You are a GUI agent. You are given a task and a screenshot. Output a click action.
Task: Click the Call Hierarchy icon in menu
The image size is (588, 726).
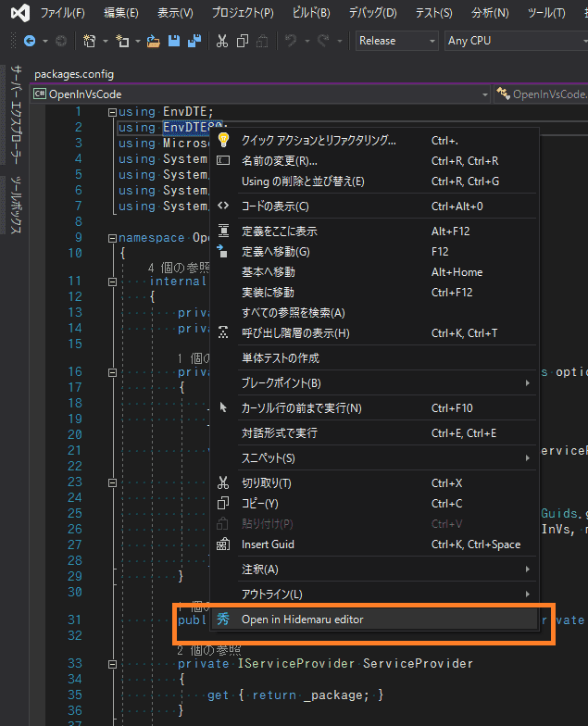[x=223, y=332]
